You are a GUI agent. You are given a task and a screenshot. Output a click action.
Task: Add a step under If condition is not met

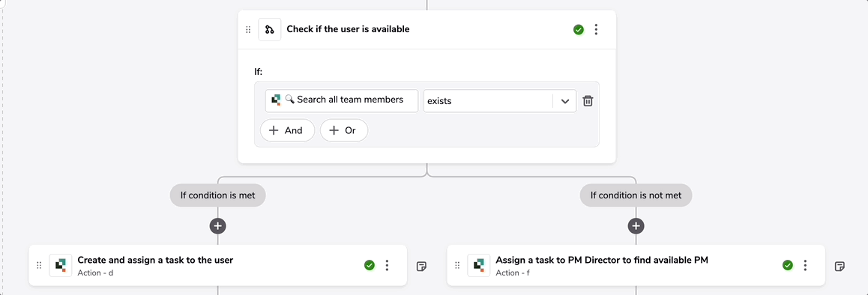tap(636, 226)
